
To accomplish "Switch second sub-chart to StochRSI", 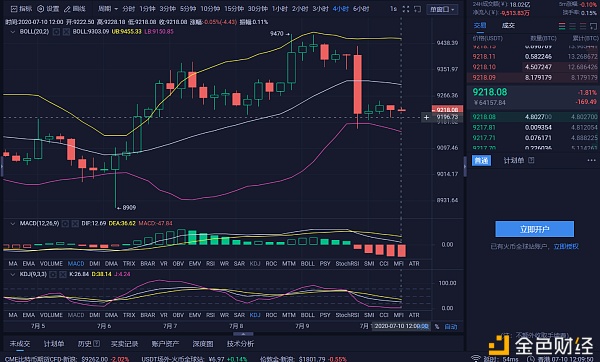I will pyautogui.click(x=347, y=315).
